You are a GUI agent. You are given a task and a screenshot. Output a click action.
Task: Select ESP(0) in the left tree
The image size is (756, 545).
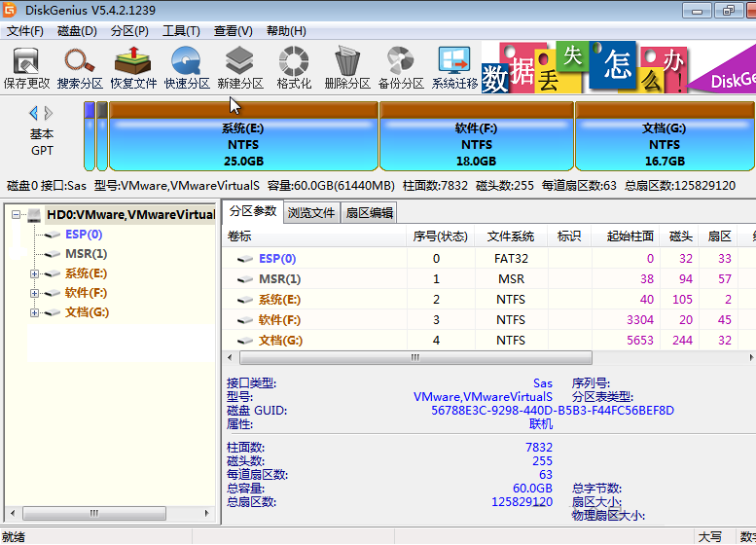(83, 235)
